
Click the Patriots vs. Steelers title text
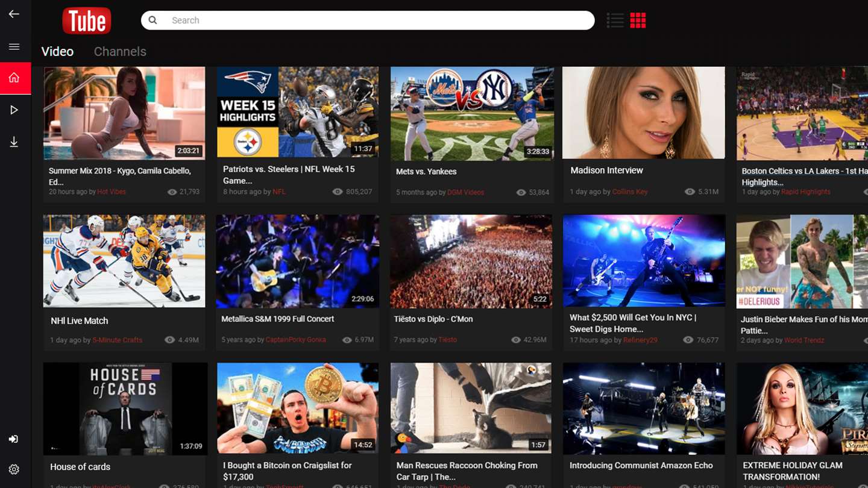click(x=289, y=175)
